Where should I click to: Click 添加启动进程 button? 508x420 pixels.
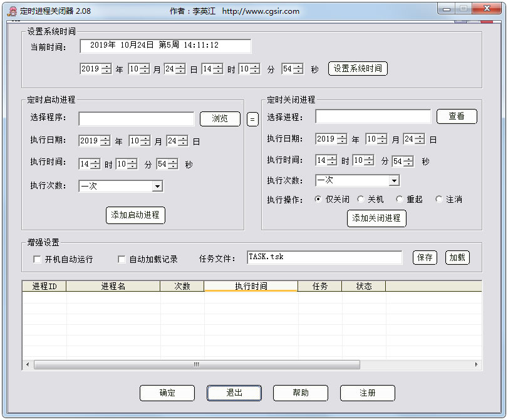[135, 215]
